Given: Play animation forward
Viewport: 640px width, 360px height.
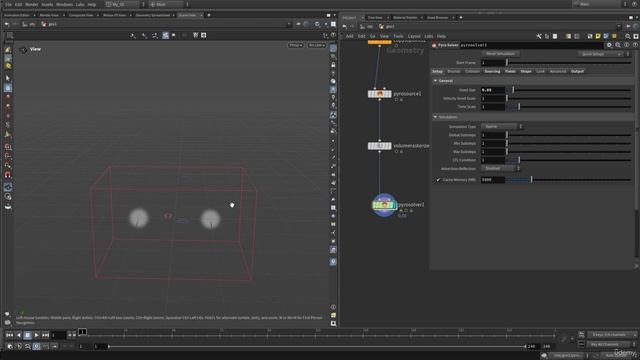Looking at the screenshot, I should coord(36,335).
